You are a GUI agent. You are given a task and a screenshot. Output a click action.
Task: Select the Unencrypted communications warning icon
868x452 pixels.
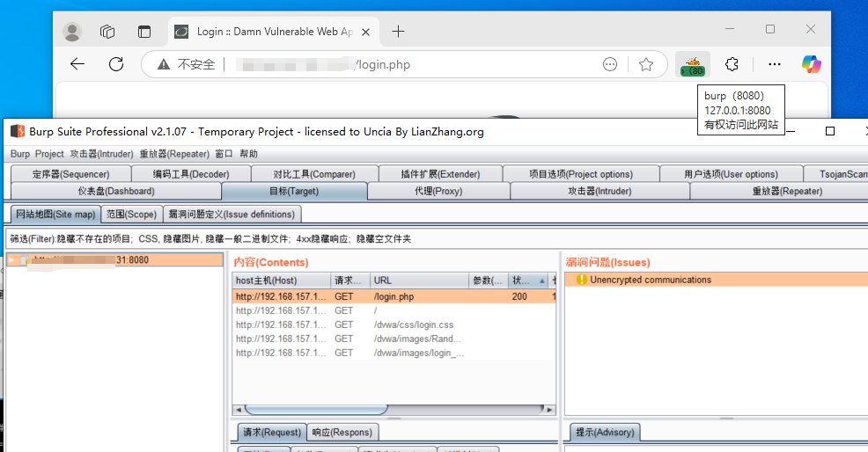(581, 280)
